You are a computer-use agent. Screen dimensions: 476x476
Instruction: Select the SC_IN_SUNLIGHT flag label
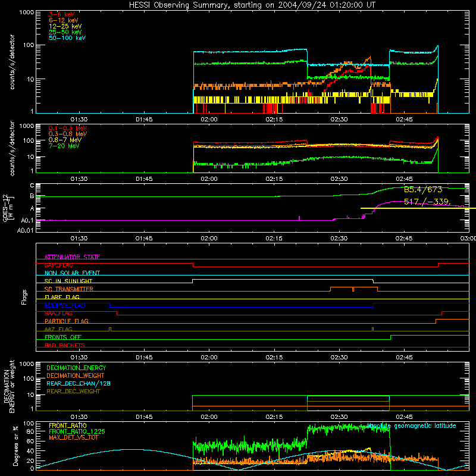[x=68, y=281]
